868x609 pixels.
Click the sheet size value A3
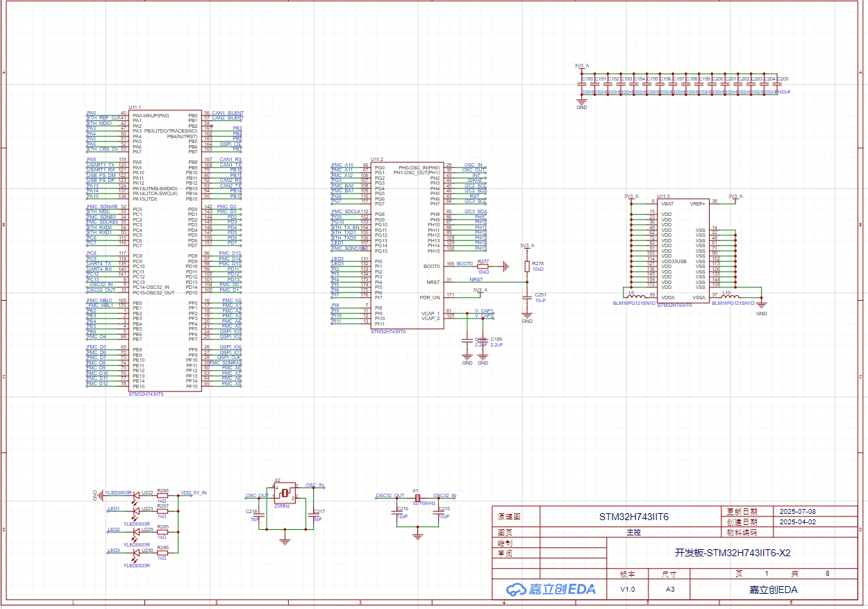coord(670,589)
